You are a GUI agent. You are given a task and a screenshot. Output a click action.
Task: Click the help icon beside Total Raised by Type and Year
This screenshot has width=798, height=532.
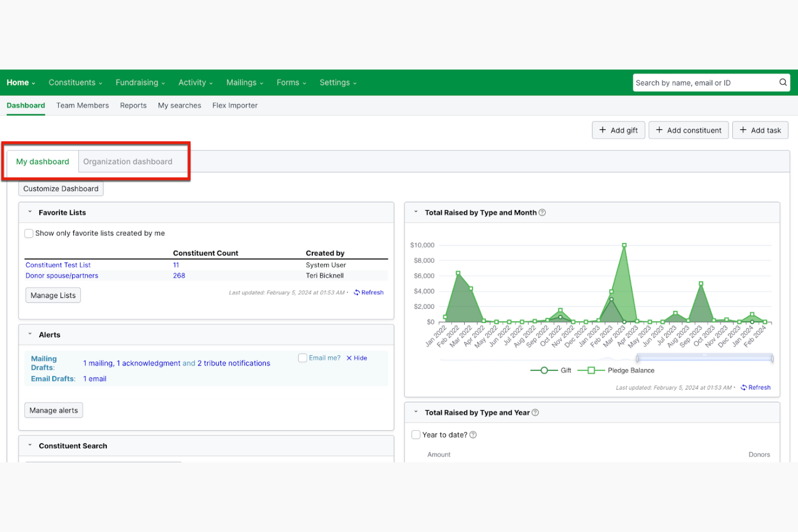[535, 412]
